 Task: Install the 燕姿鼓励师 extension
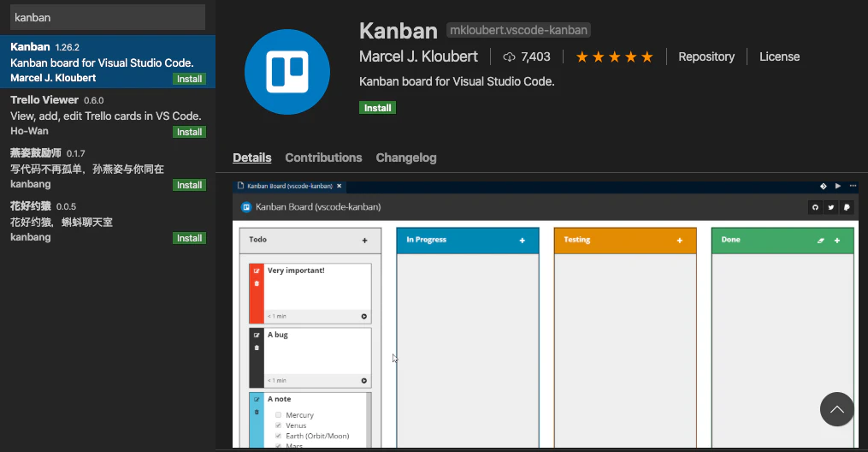click(189, 186)
